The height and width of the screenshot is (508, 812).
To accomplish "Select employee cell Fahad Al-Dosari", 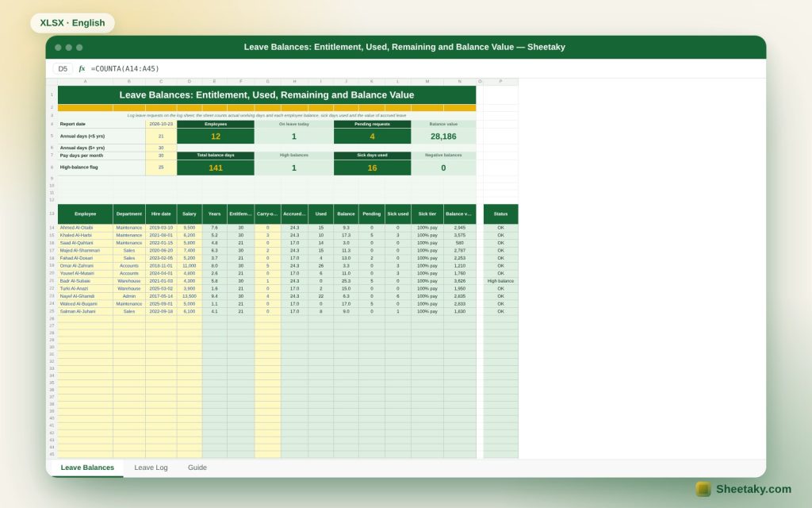I will click(x=85, y=258).
